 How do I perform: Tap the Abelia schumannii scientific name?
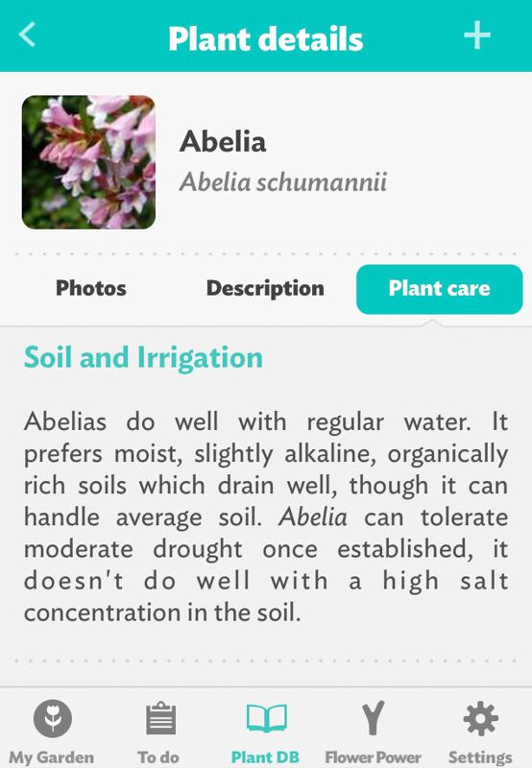click(x=283, y=181)
